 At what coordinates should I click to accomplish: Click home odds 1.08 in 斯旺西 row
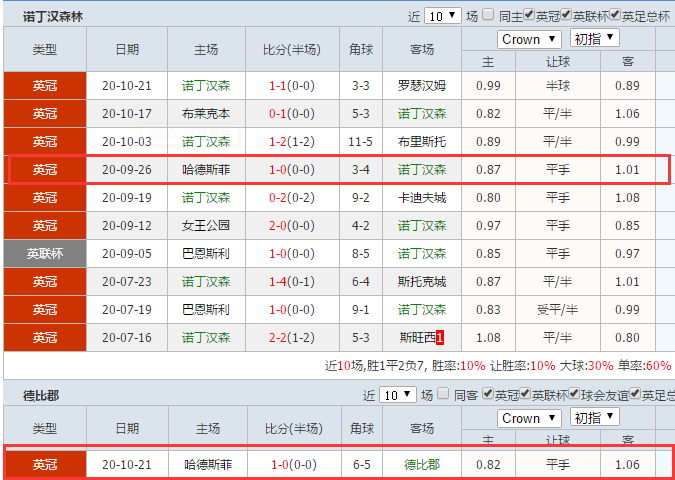click(x=488, y=338)
